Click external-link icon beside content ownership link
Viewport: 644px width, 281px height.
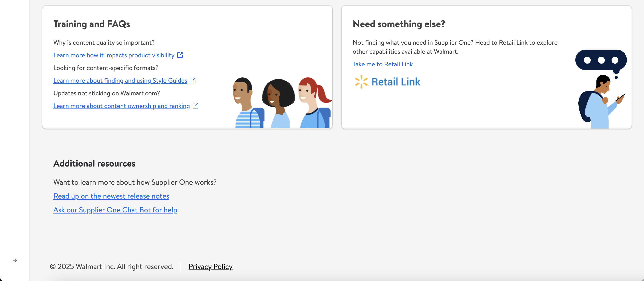(x=195, y=105)
